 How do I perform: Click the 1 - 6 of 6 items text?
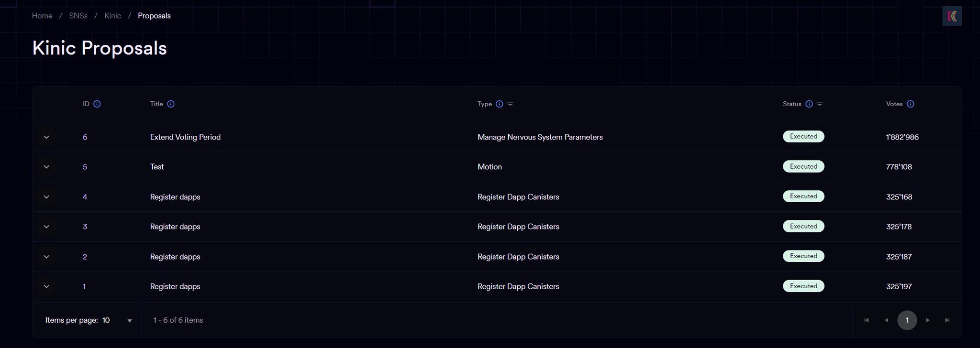(178, 320)
